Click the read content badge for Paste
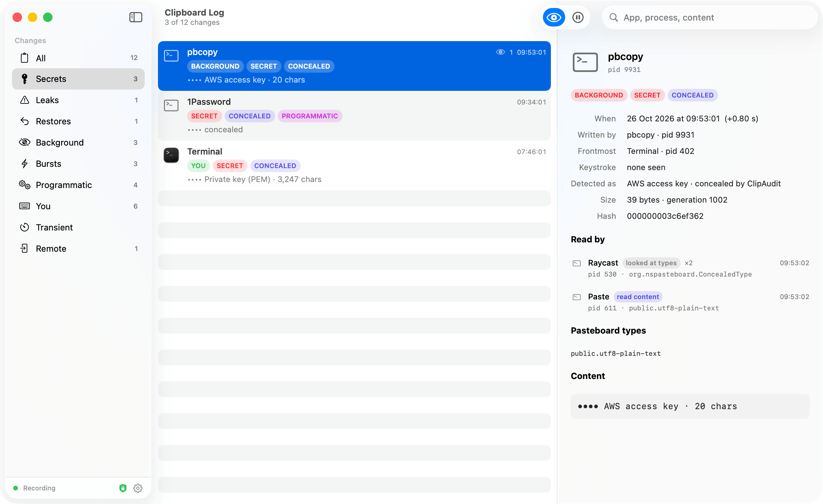The image size is (823, 504). (x=637, y=297)
